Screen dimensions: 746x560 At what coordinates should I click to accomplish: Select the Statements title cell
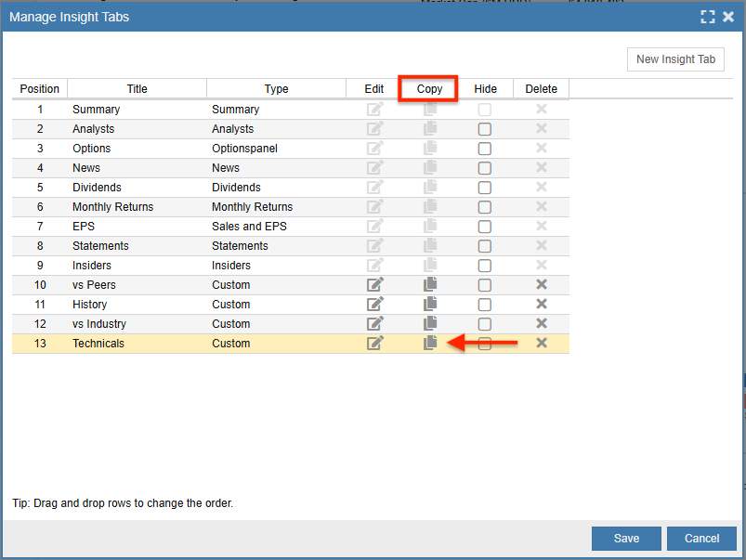(x=137, y=246)
